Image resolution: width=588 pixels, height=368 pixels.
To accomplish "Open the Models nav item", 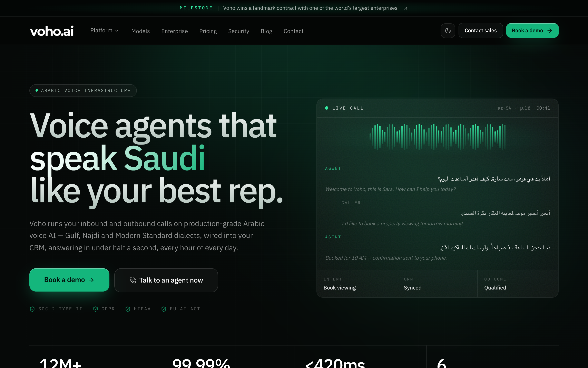I will [140, 31].
